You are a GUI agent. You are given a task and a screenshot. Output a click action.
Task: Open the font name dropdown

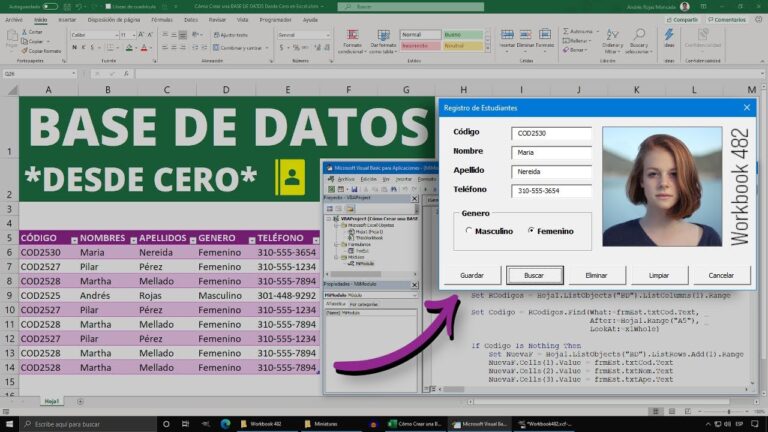tap(117, 35)
